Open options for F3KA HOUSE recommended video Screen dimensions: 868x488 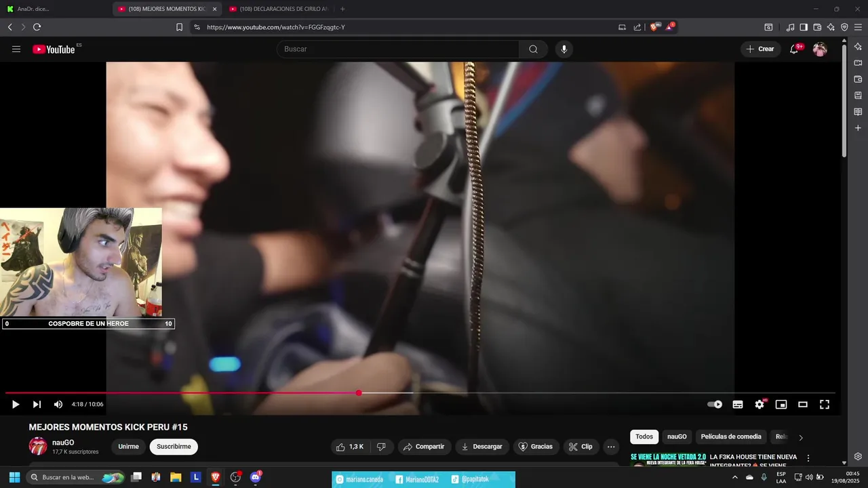pos(808,459)
